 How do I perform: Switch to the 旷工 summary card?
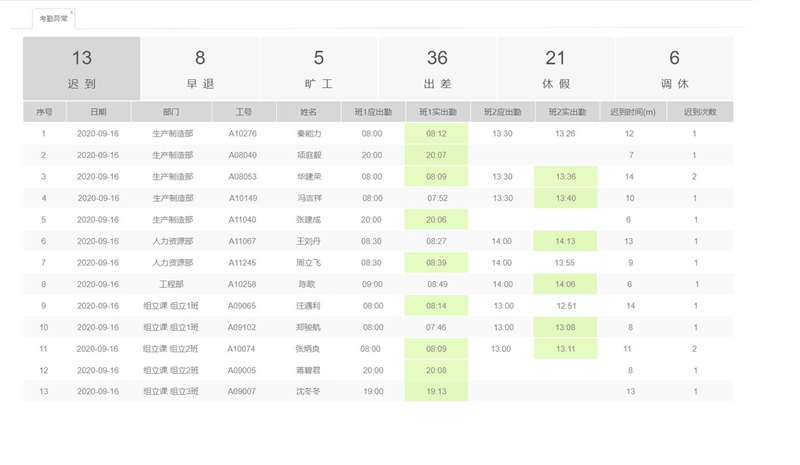(x=318, y=68)
